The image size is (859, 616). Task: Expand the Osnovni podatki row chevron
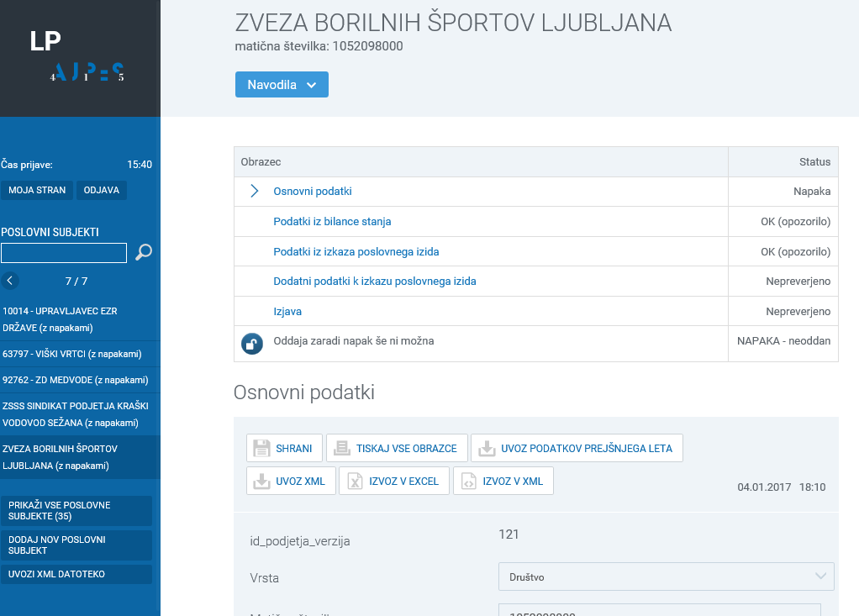254,192
